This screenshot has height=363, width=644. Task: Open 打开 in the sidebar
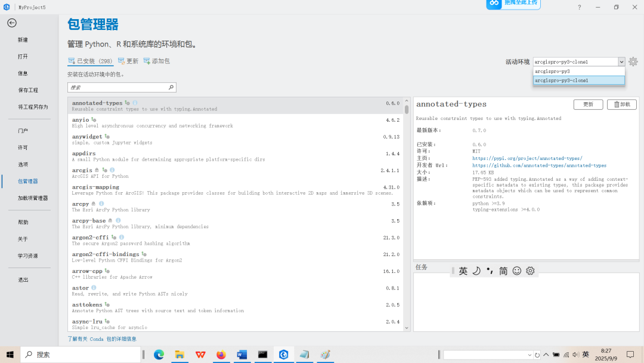click(23, 56)
